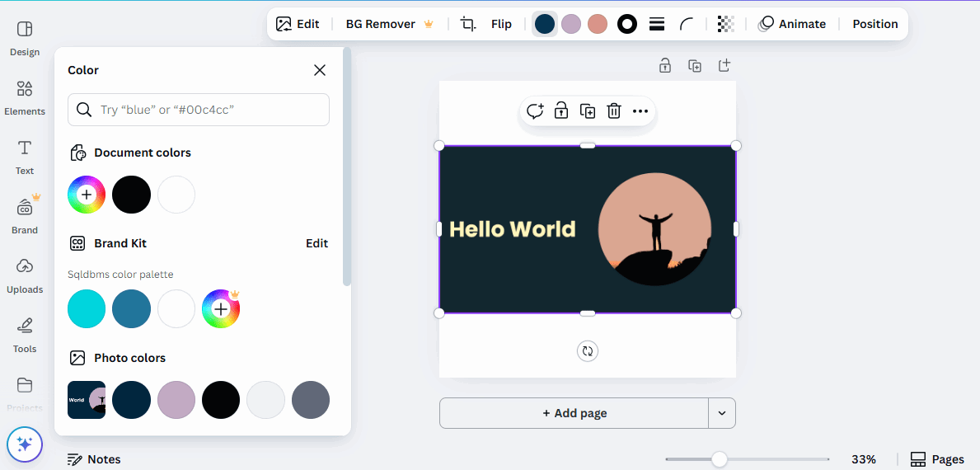Select the cyan brand palette swatch
This screenshot has height=470, width=980.
87,309
